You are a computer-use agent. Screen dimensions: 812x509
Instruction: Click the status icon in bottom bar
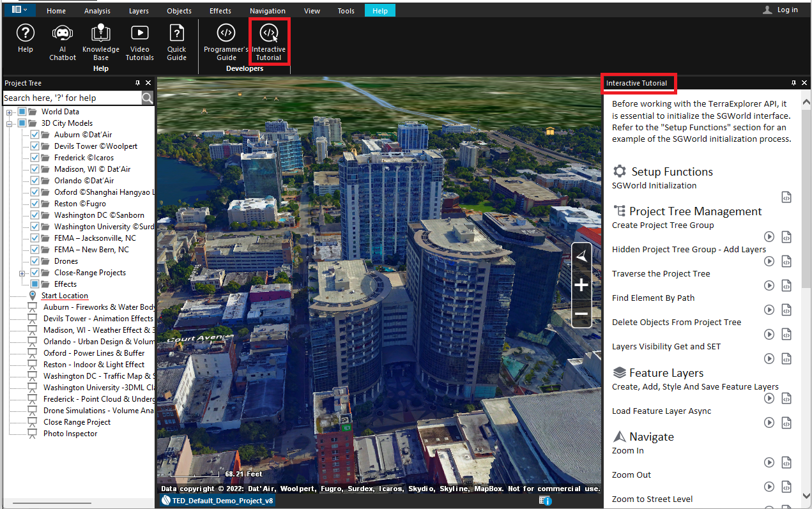pos(545,501)
